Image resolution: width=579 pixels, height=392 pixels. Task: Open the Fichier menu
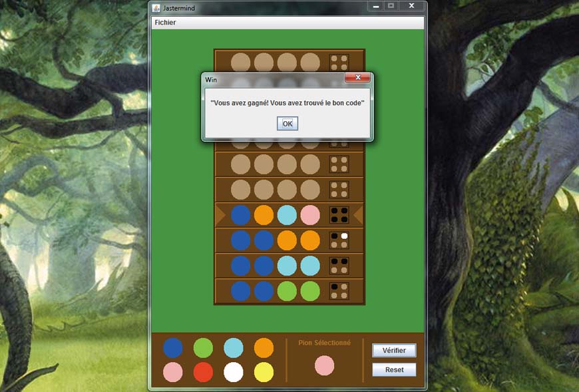[x=165, y=23]
